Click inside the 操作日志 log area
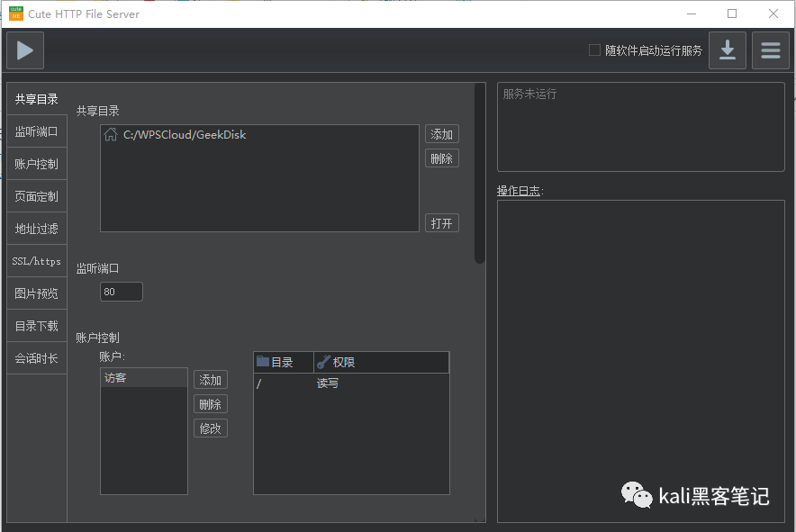796x532 pixels. pyautogui.click(x=640, y=361)
